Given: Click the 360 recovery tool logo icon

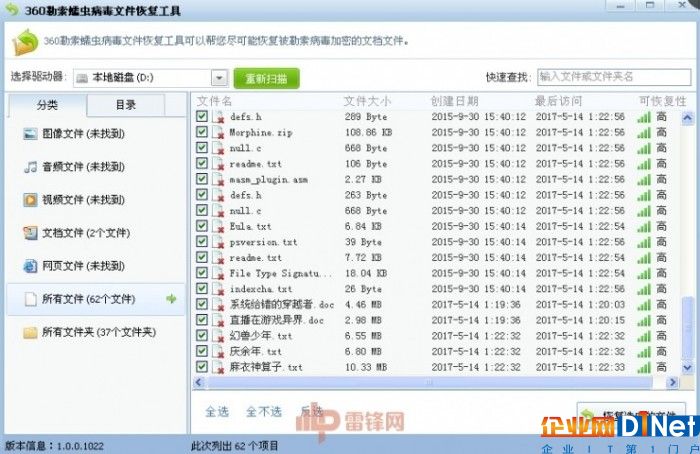Looking at the screenshot, I should pyautogui.click(x=25, y=42).
